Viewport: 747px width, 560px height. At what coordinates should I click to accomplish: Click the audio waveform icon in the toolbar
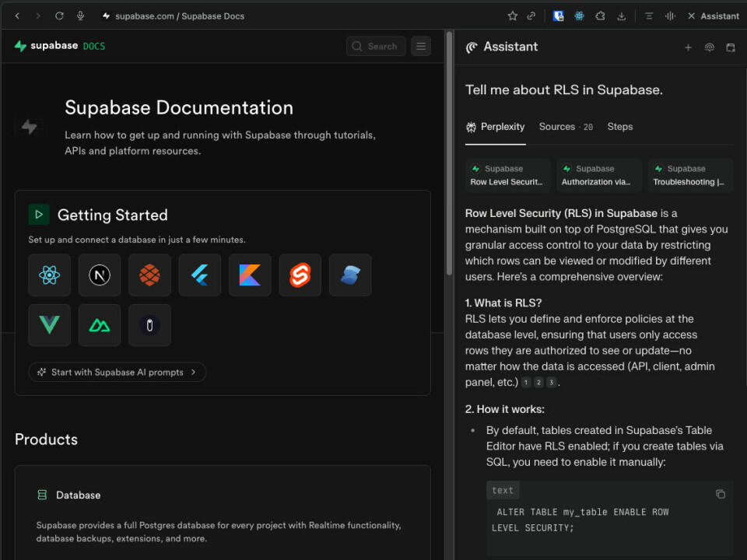(x=670, y=16)
